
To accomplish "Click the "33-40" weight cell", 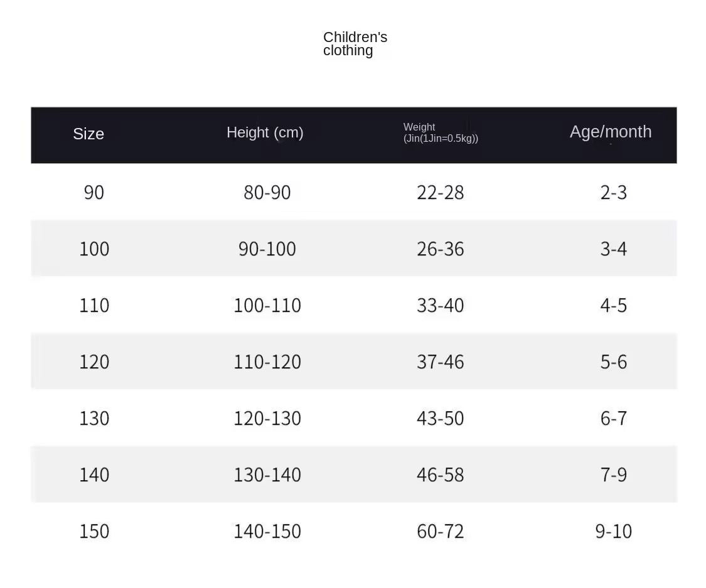I will point(441,305).
